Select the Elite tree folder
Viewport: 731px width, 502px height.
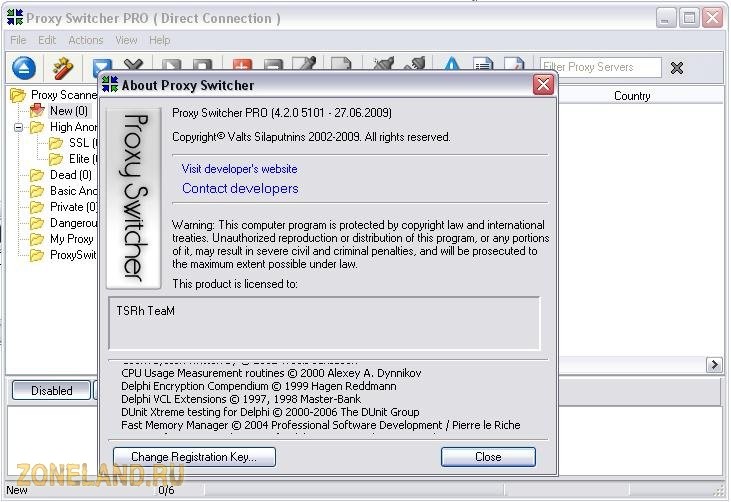click(83, 159)
